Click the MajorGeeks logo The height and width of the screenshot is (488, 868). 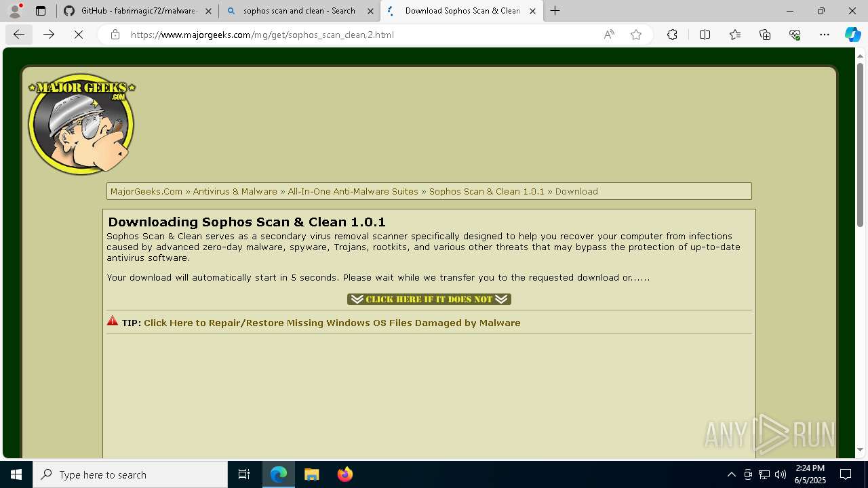[x=81, y=124]
